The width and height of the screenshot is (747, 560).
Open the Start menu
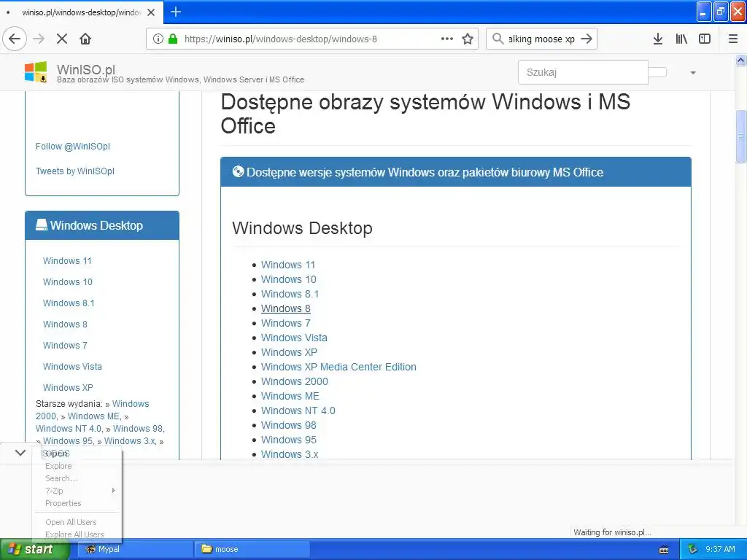click(x=35, y=549)
